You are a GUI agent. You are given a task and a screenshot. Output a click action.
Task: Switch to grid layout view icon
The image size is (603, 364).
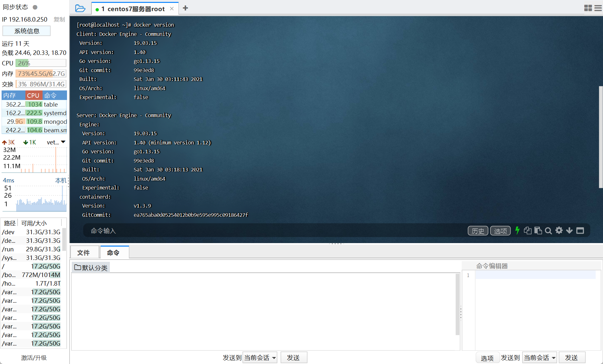click(x=588, y=8)
